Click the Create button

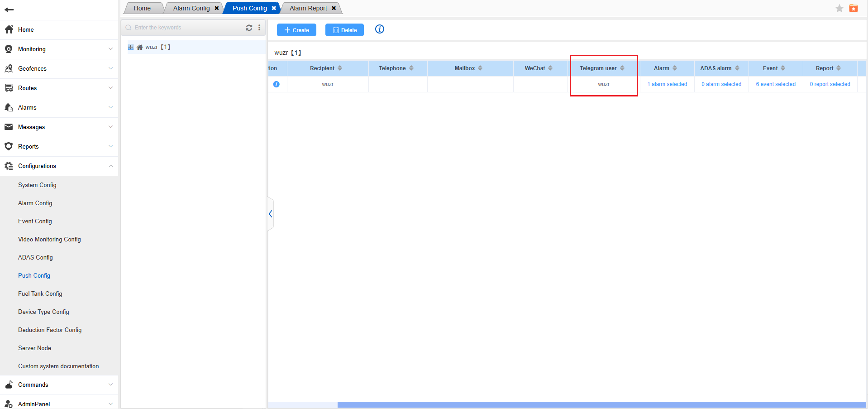pyautogui.click(x=296, y=30)
